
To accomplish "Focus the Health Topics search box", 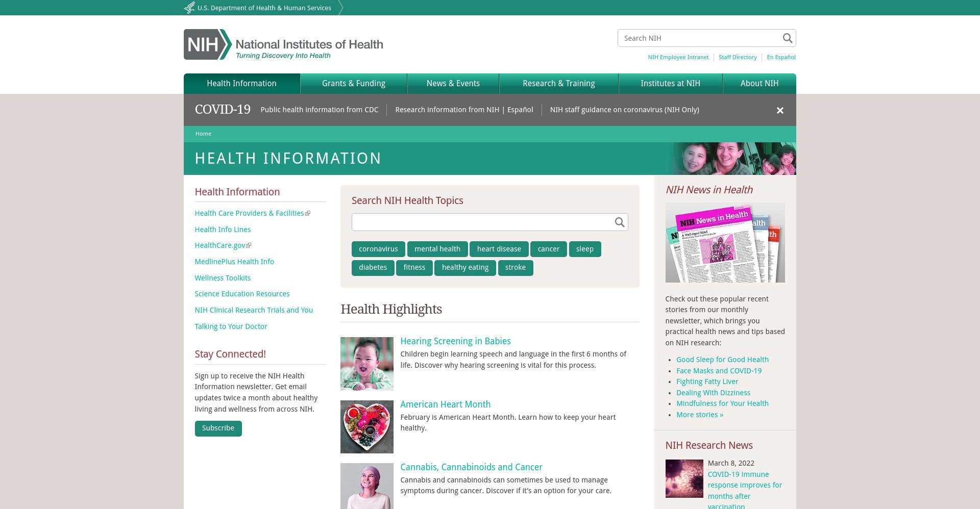I will coord(482,222).
